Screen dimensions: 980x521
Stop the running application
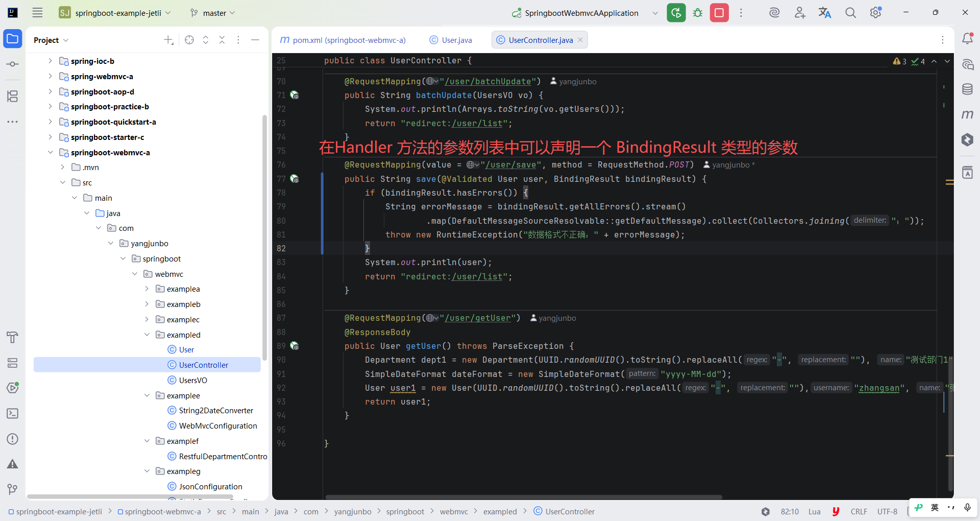(719, 13)
